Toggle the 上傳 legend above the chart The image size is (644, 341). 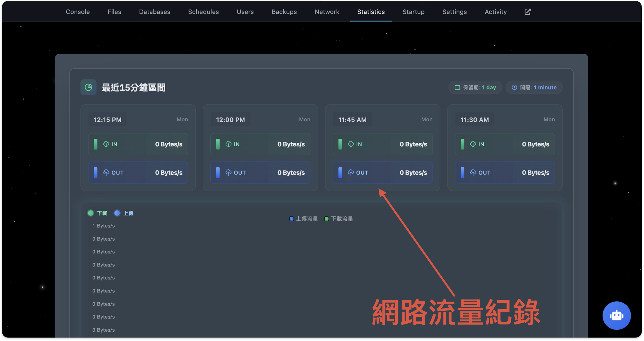(124, 213)
